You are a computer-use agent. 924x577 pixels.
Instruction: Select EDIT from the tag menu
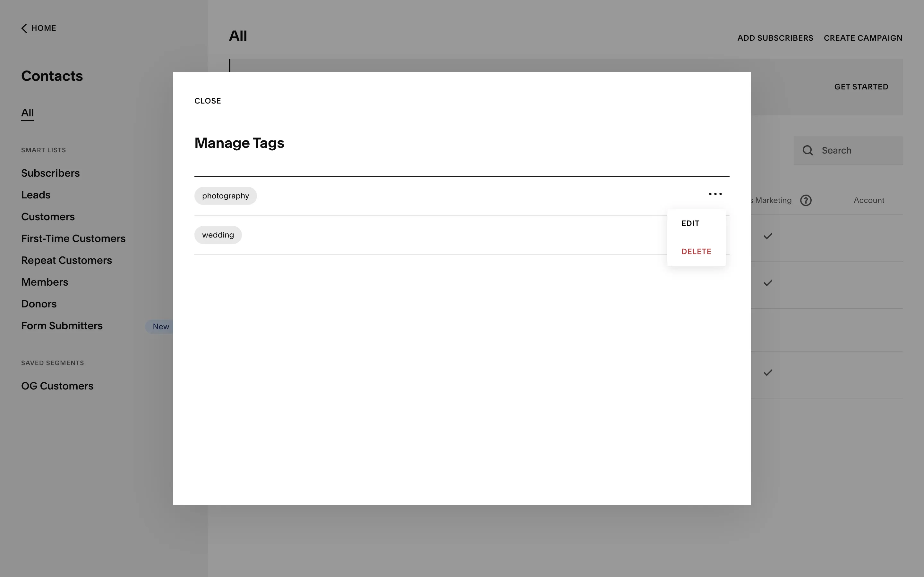point(690,223)
